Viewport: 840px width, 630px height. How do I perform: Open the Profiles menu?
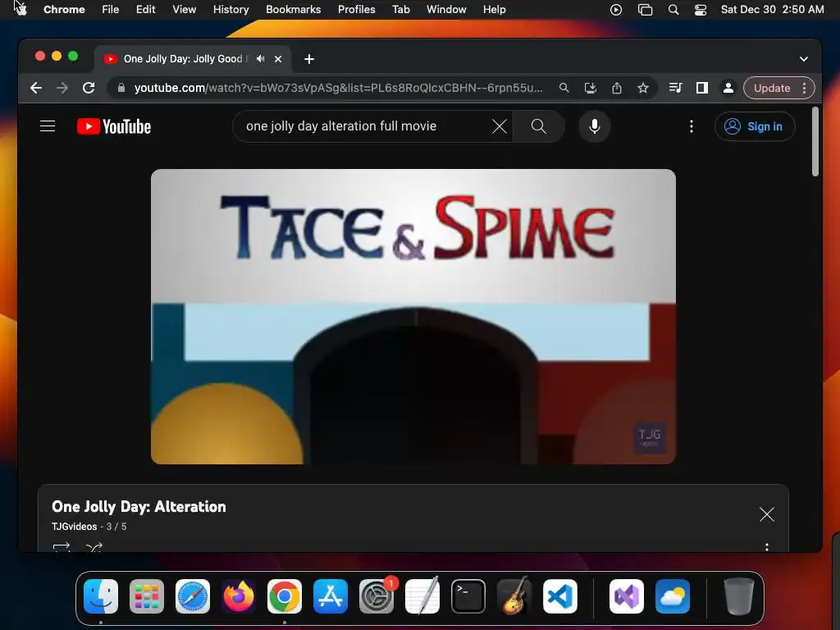click(x=356, y=9)
